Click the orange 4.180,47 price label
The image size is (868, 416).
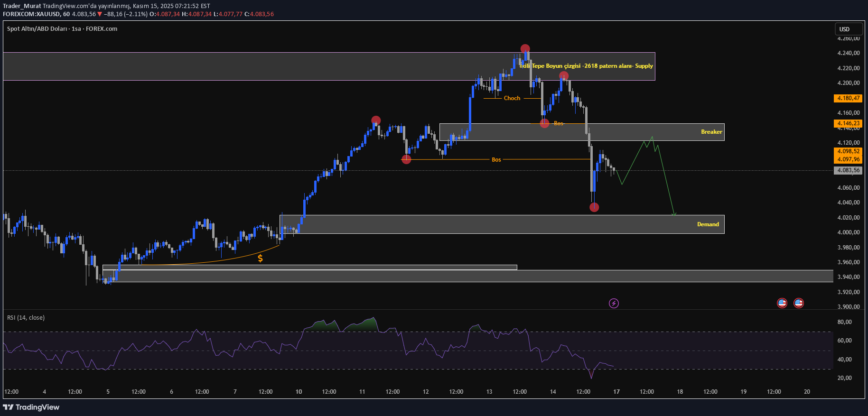[x=848, y=98]
